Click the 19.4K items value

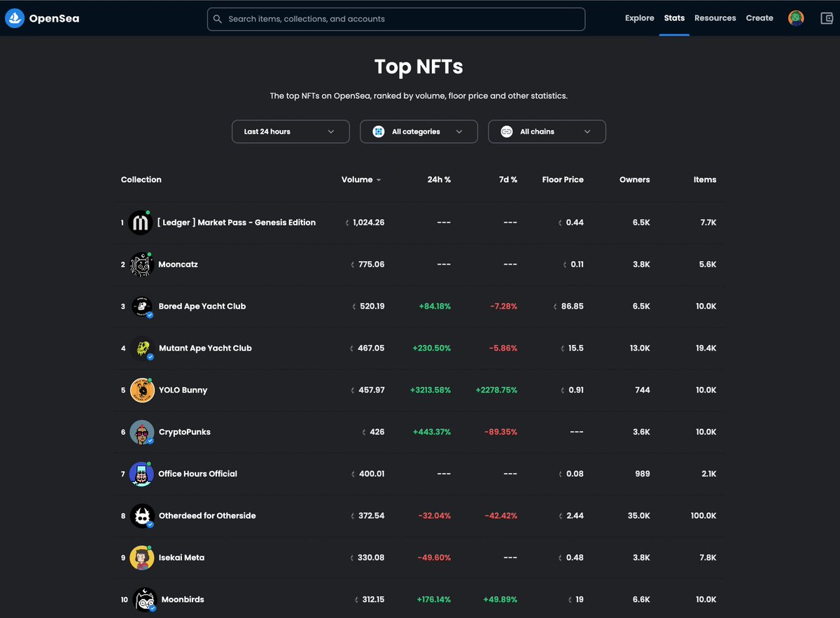(706, 349)
